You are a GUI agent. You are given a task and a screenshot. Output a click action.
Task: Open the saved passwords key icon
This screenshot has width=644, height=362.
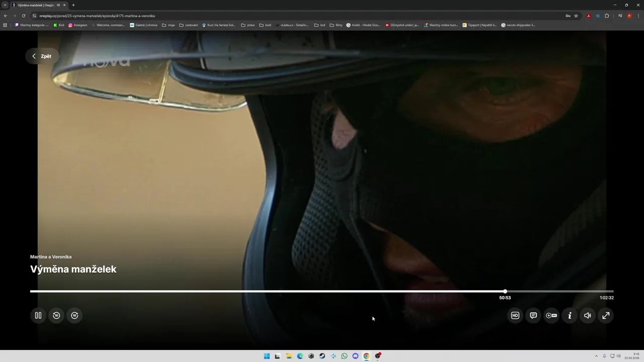point(568,16)
